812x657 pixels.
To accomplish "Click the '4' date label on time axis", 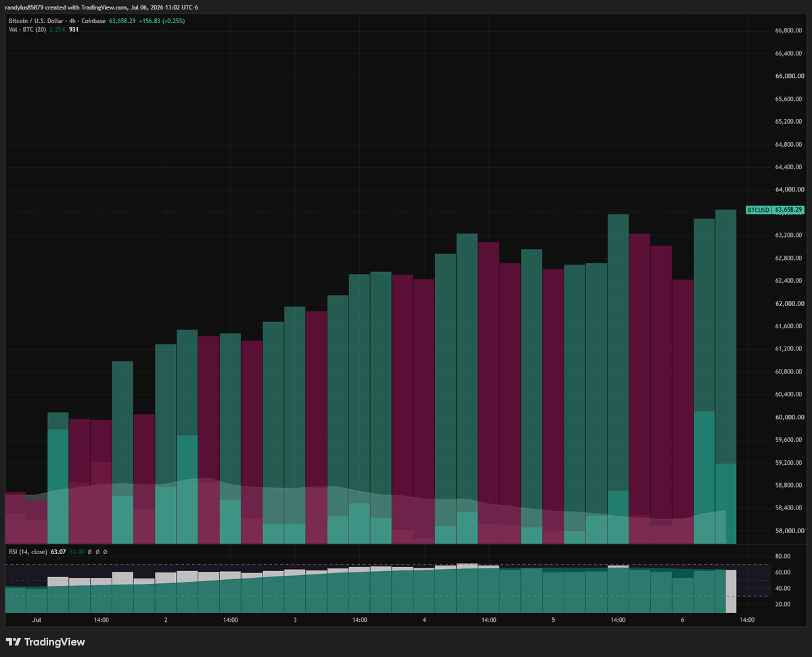I will click(x=424, y=620).
